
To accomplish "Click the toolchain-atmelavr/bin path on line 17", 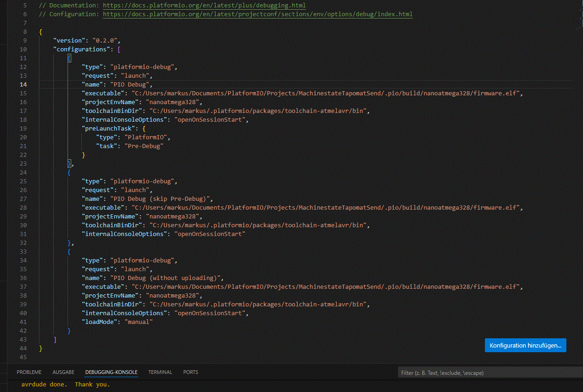I will coord(259,111).
